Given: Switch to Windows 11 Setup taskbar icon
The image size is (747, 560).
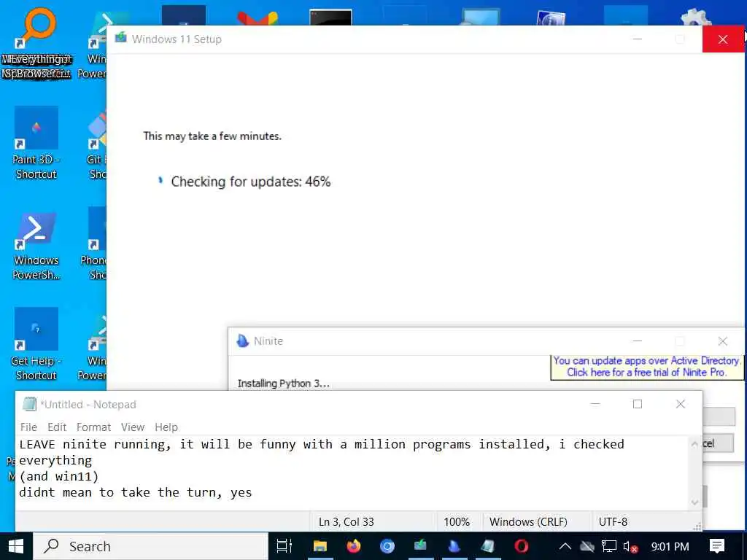Looking at the screenshot, I should (420, 546).
